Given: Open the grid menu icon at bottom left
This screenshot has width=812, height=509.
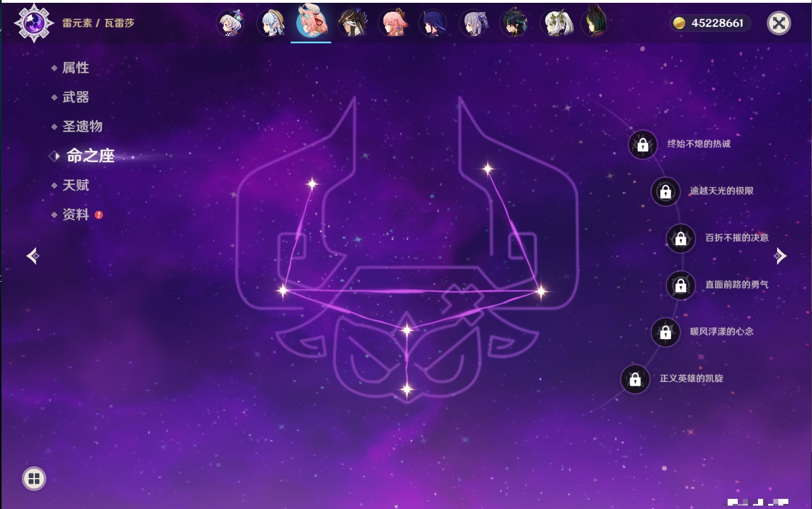Looking at the screenshot, I should click(34, 479).
